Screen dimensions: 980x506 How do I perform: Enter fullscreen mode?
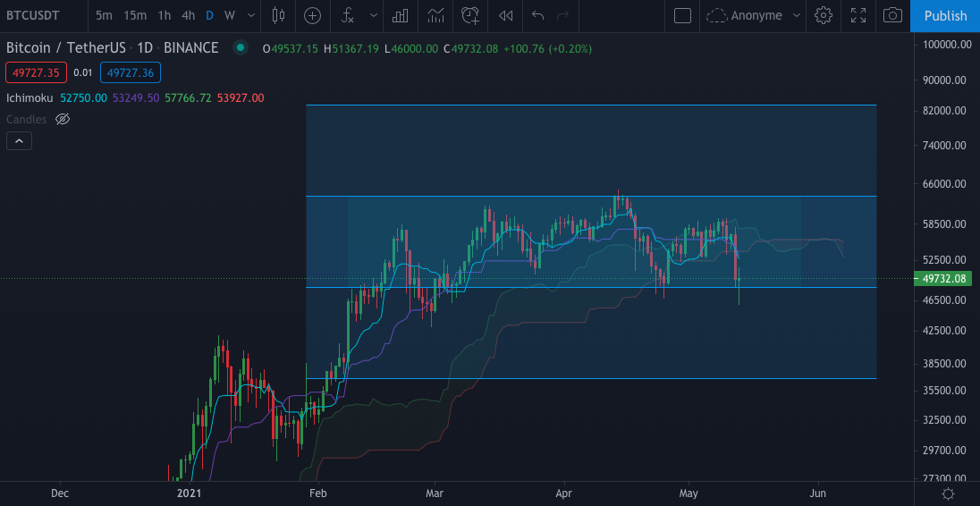tap(858, 15)
